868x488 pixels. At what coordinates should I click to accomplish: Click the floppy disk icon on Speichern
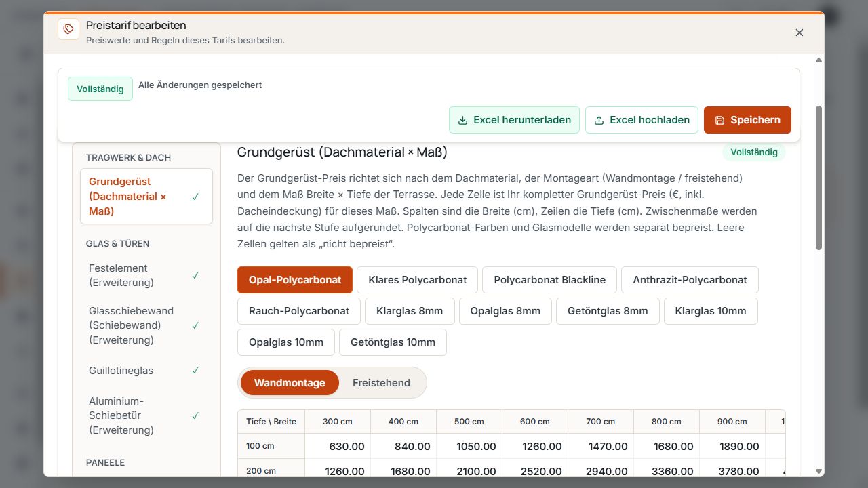click(x=720, y=120)
